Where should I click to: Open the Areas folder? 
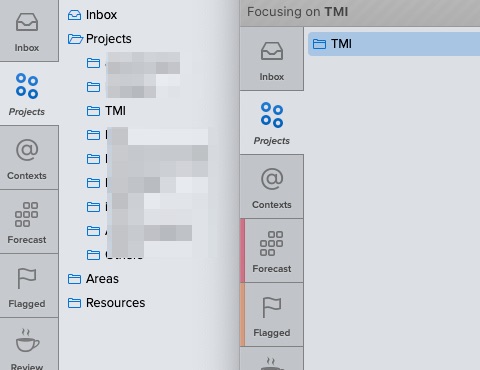(x=93, y=279)
